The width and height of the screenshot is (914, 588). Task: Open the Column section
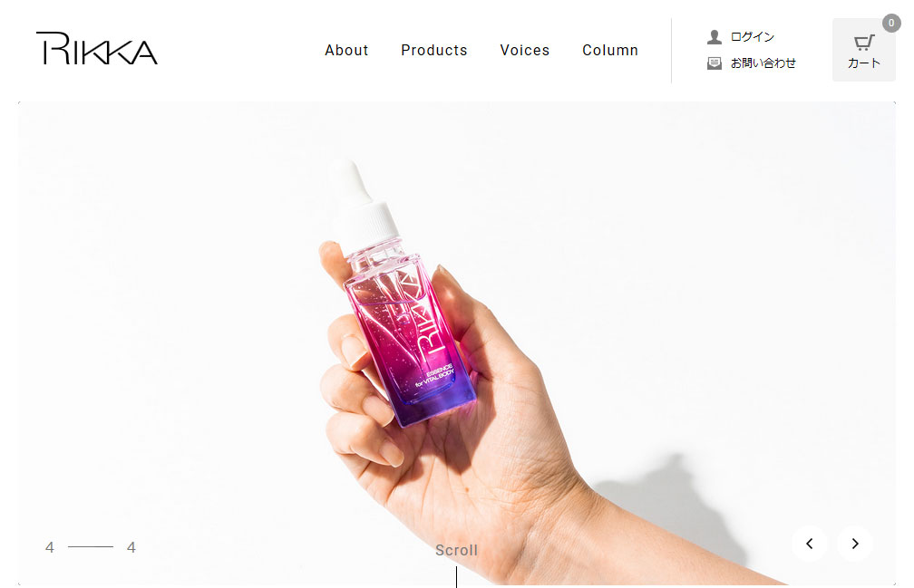coord(610,51)
